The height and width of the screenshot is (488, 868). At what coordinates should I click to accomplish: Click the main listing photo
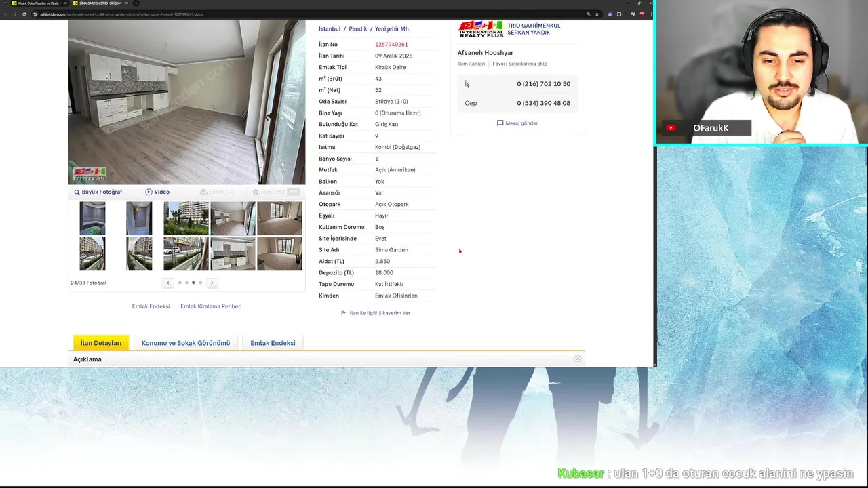[186, 102]
